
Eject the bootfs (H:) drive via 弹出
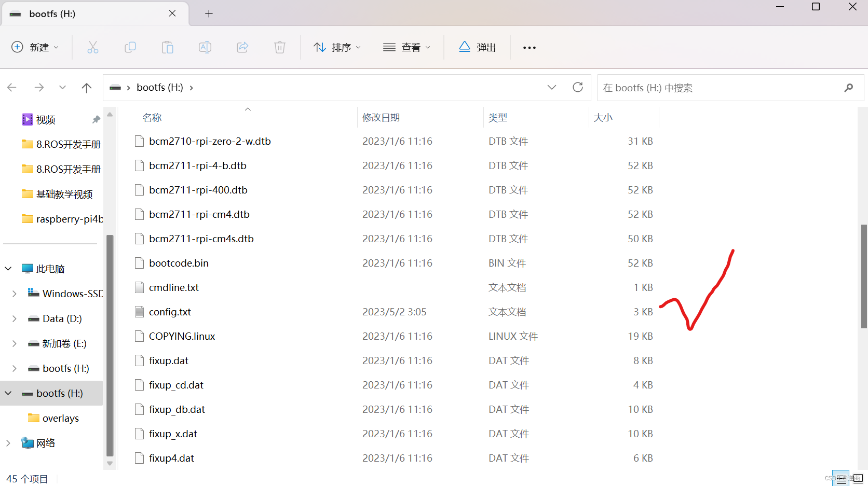pyautogui.click(x=477, y=47)
